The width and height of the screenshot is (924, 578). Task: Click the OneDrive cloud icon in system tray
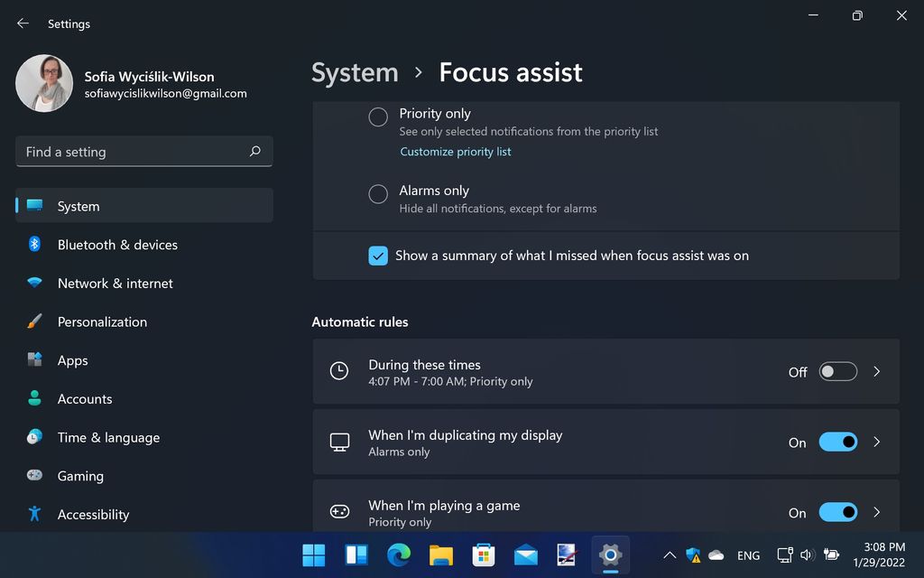[716, 555]
